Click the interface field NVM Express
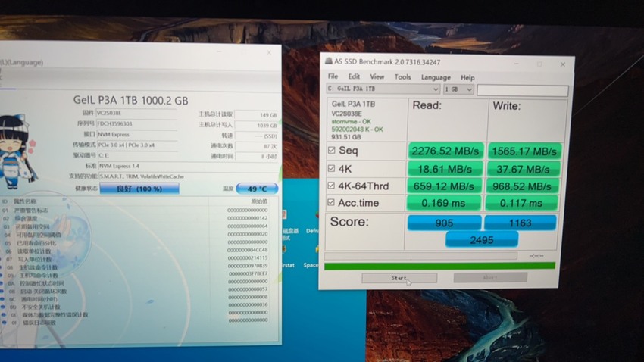Image resolution: width=644 pixels, height=362 pixels. click(x=136, y=135)
